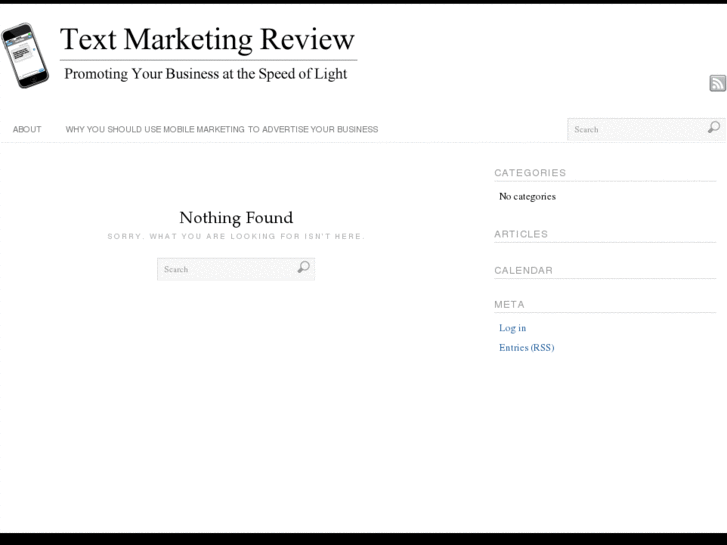Click the magnifier icon in header search
Screen dimensions: 727x545
click(713, 127)
